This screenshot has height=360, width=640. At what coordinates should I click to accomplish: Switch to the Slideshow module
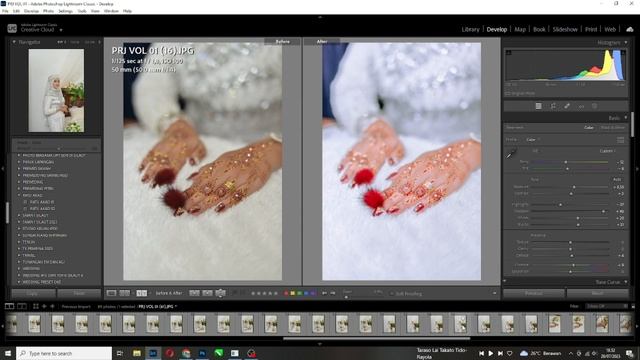pyautogui.click(x=565, y=29)
